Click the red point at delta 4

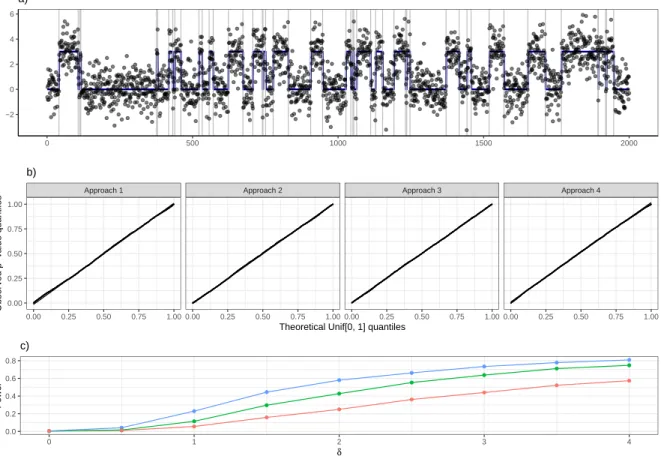coord(629,381)
